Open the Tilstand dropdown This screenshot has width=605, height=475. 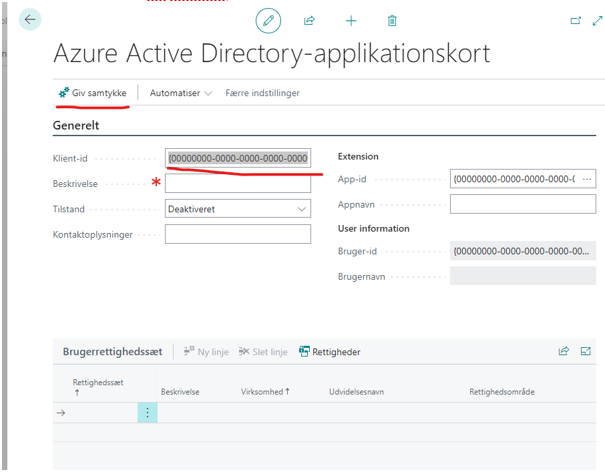[x=238, y=209]
